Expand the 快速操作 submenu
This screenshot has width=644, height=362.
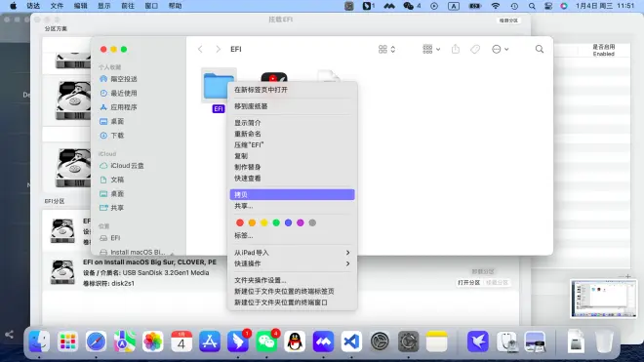[x=292, y=263]
